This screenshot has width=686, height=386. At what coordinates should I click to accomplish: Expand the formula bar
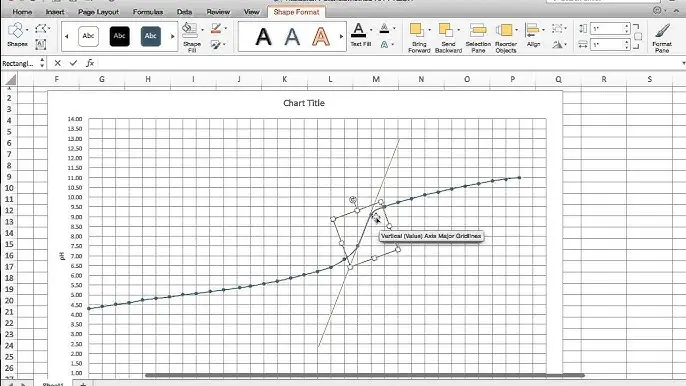[683, 63]
